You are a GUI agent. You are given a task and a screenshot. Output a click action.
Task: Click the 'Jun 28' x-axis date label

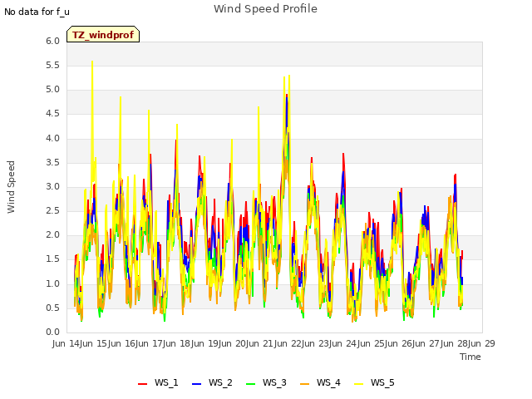(455, 343)
